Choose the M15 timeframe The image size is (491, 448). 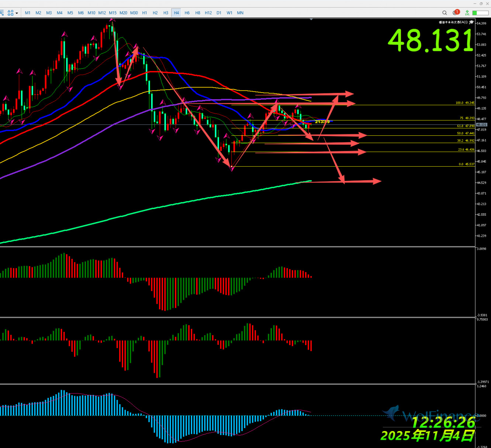pyautogui.click(x=113, y=13)
